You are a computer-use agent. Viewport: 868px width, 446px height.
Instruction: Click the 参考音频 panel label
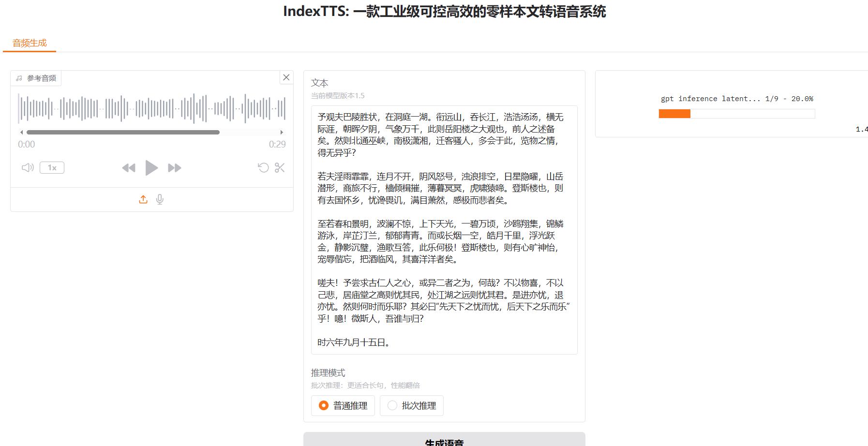tap(41, 77)
